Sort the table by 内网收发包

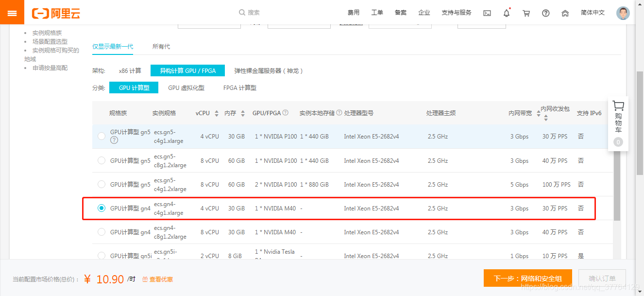(546, 118)
